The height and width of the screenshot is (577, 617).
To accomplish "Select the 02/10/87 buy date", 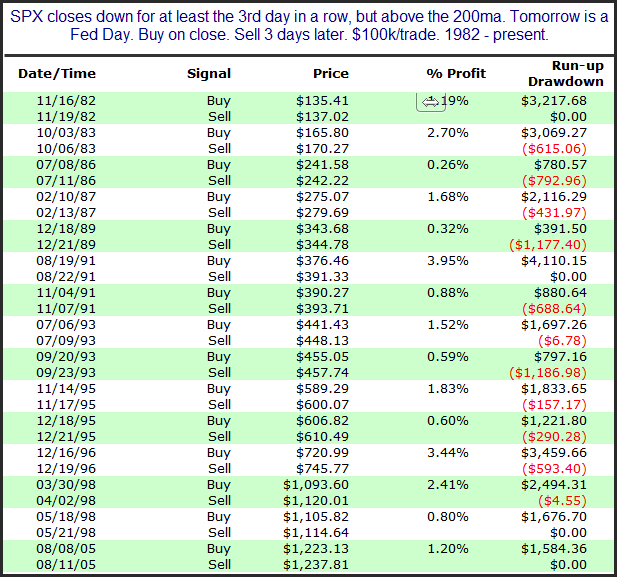I will click(x=66, y=197).
